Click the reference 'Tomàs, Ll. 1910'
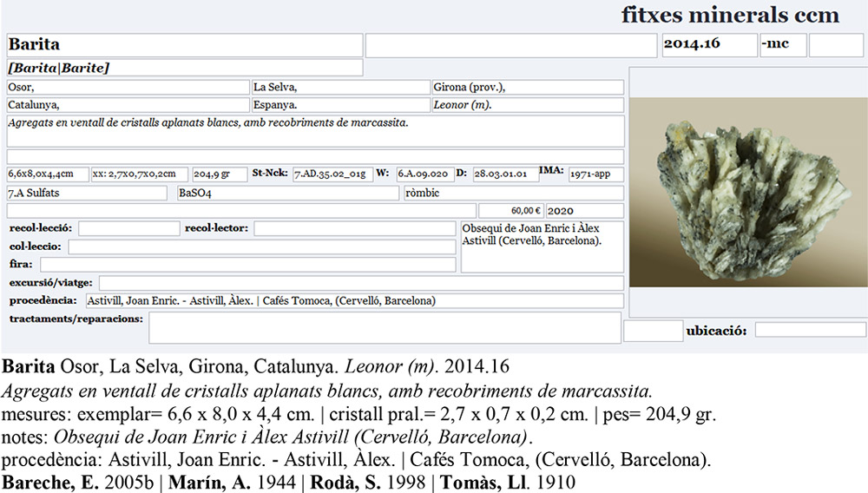The height and width of the screenshot is (493, 868). (508, 483)
